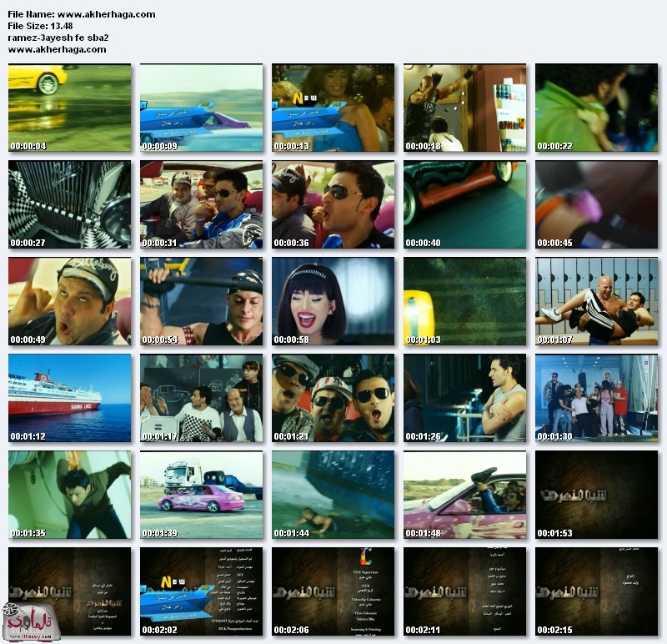
Task: Select the standalone 'www.akherhaga.com' line under the title
Action: click(57, 49)
